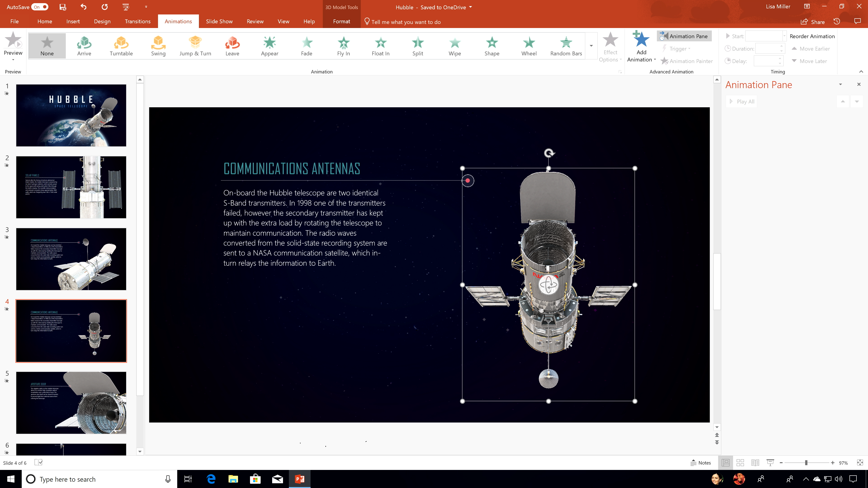Open the Transitions tab
Viewport: 868px width, 488px height.
tap(137, 21)
